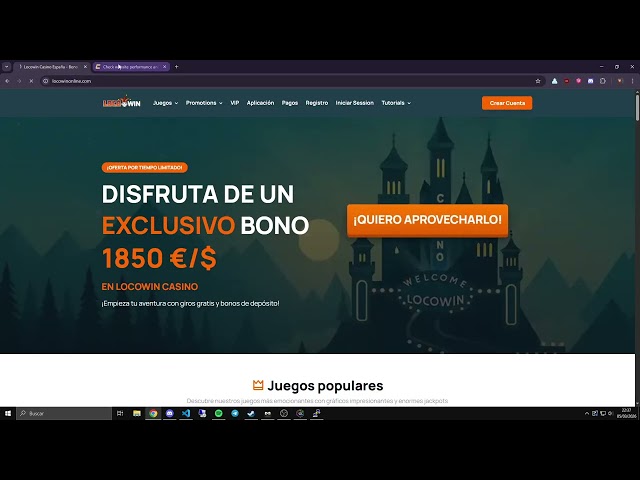Click the ¡QUIERO APROVECHARLO! button
The width and height of the screenshot is (640, 480).
click(427, 220)
